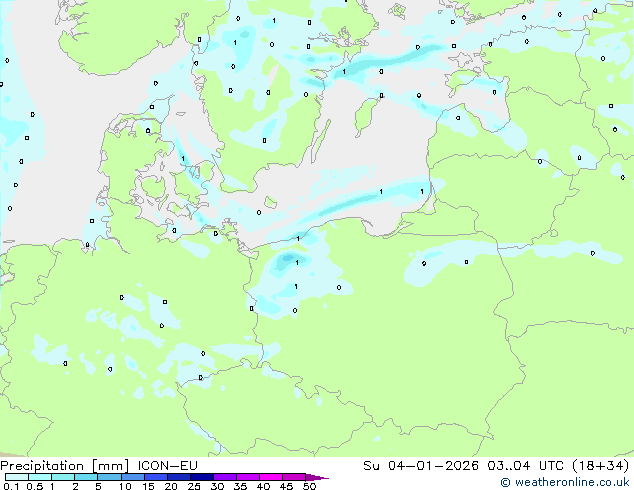Pick the 35–40 mm legend color swatch
This screenshot has height=490, width=634.
pyautogui.click(x=248, y=477)
